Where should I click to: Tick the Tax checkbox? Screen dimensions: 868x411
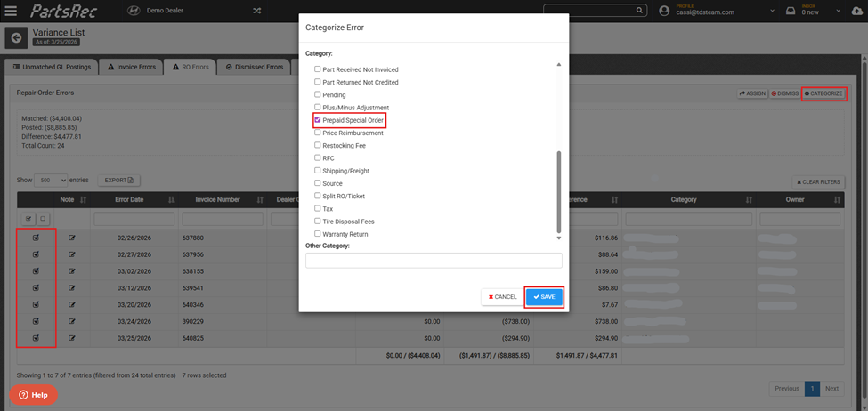point(317,208)
